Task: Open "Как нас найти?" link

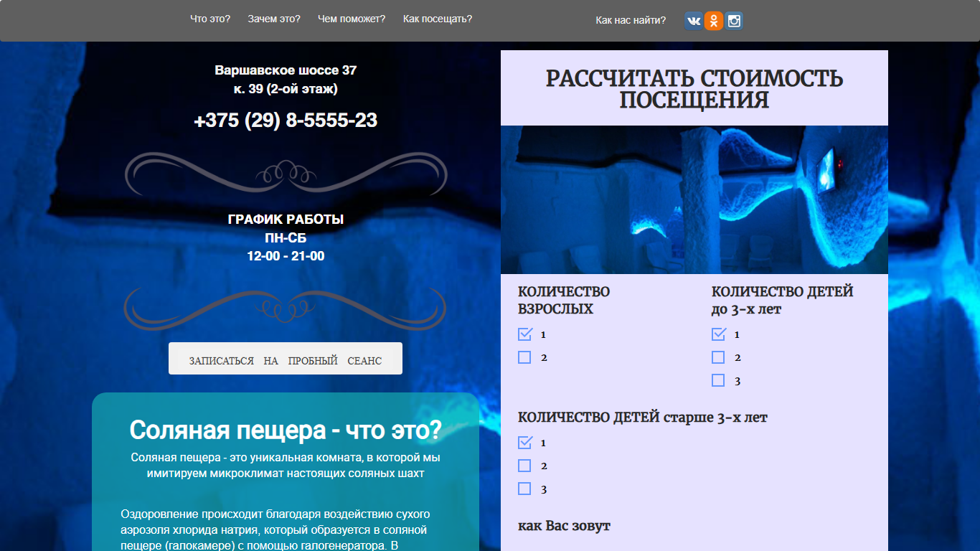Action: 631,20
